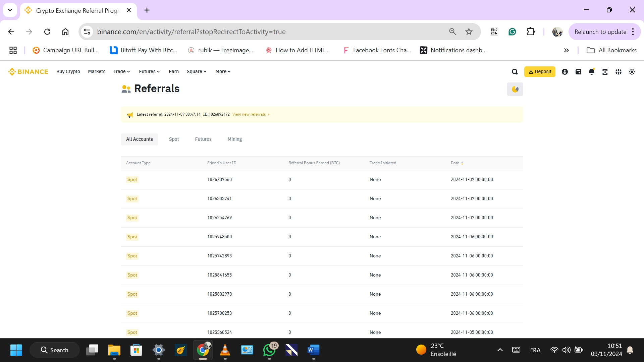Viewport: 644px width, 362px height.
Task: Click the Binance logo
Action: pyautogui.click(x=28, y=72)
